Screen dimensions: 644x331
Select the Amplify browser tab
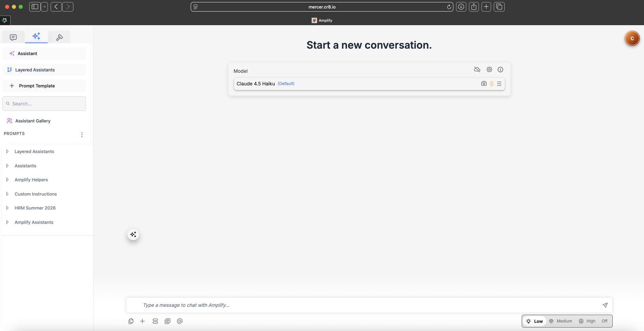[x=322, y=20]
